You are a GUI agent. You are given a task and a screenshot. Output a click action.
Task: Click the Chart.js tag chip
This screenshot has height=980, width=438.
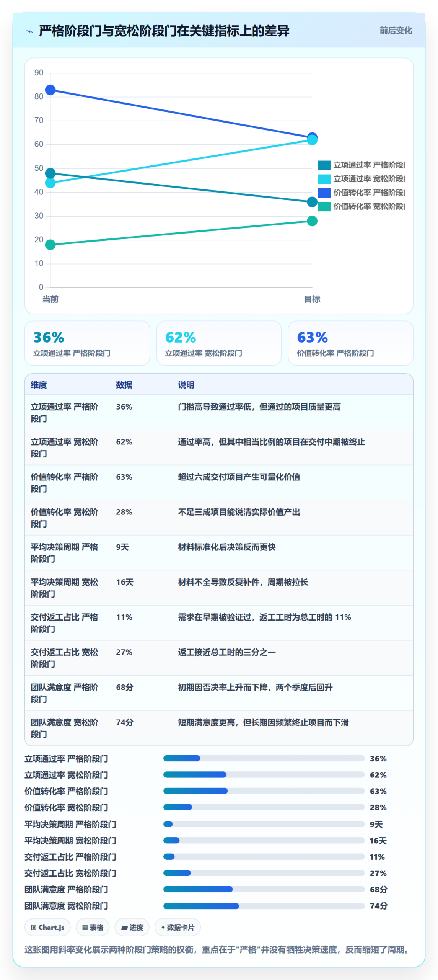tap(48, 928)
